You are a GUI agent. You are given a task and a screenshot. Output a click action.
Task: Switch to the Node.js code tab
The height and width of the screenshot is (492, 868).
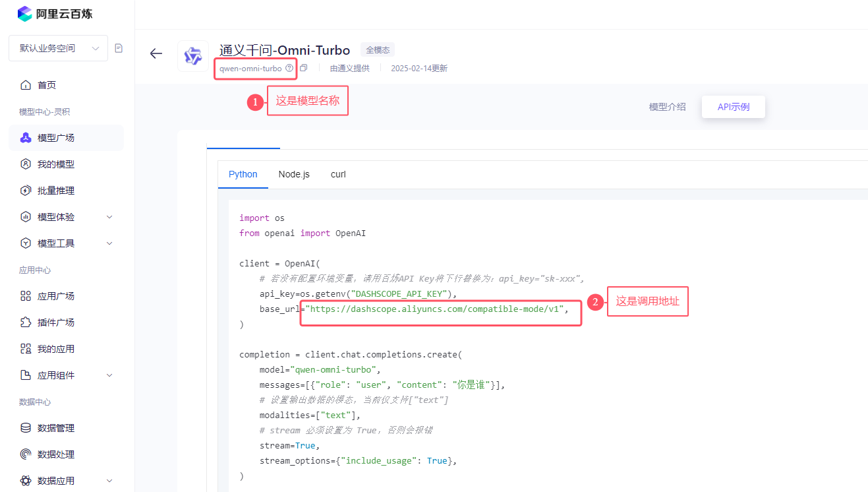(294, 174)
